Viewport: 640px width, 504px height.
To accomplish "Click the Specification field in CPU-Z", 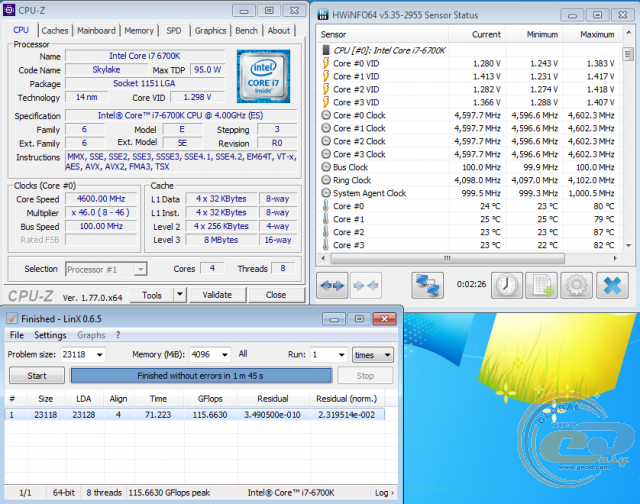I will [x=181, y=115].
